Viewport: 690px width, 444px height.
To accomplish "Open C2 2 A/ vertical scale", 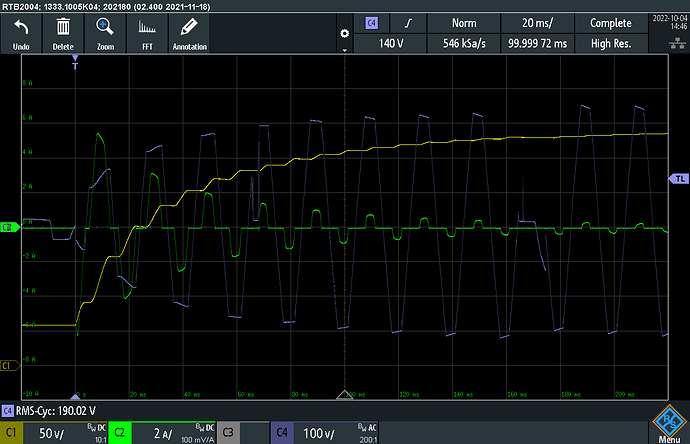I will [173, 433].
